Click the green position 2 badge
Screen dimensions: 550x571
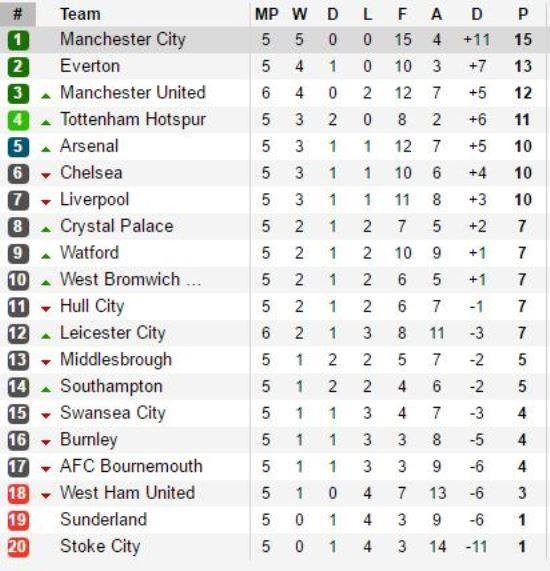click(x=18, y=67)
